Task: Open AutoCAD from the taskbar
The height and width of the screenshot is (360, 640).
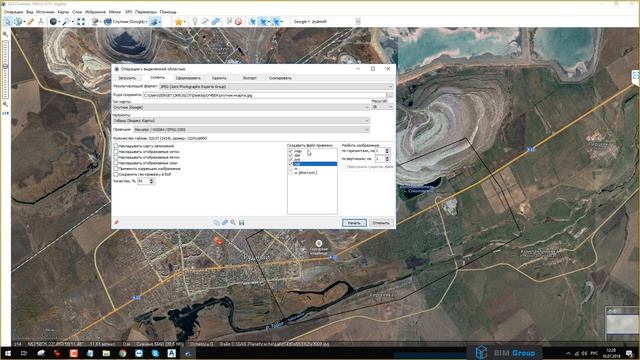Action: pos(171,353)
